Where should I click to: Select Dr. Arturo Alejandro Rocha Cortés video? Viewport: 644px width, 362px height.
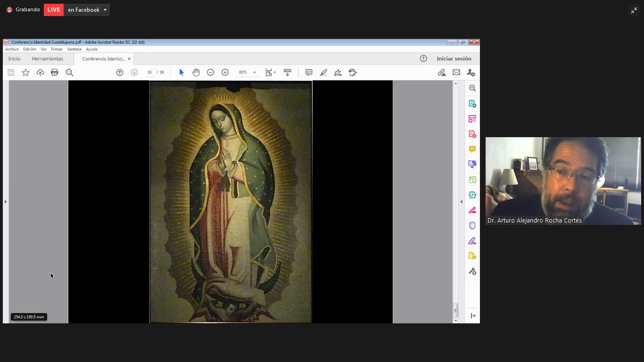click(x=563, y=181)
